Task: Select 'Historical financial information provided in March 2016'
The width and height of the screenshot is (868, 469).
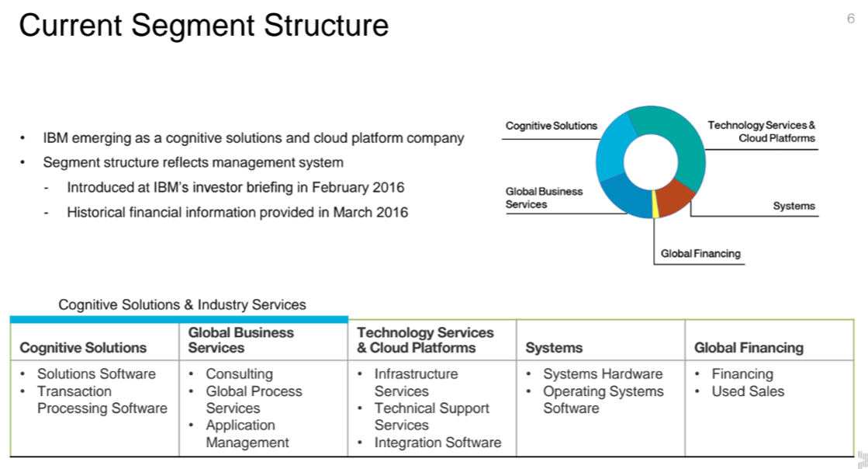Action: coord(237,212)
